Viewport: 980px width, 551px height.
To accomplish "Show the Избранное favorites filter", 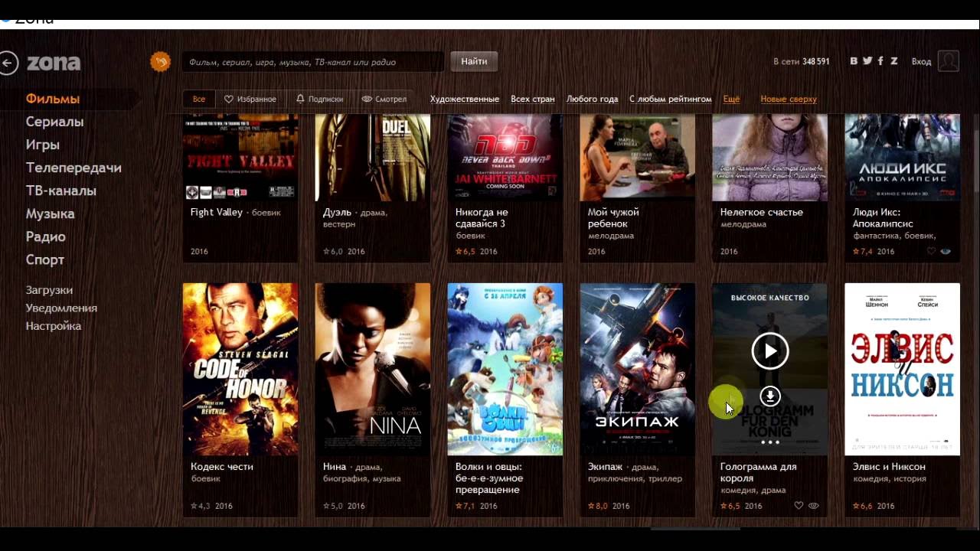I will point(250,99).
